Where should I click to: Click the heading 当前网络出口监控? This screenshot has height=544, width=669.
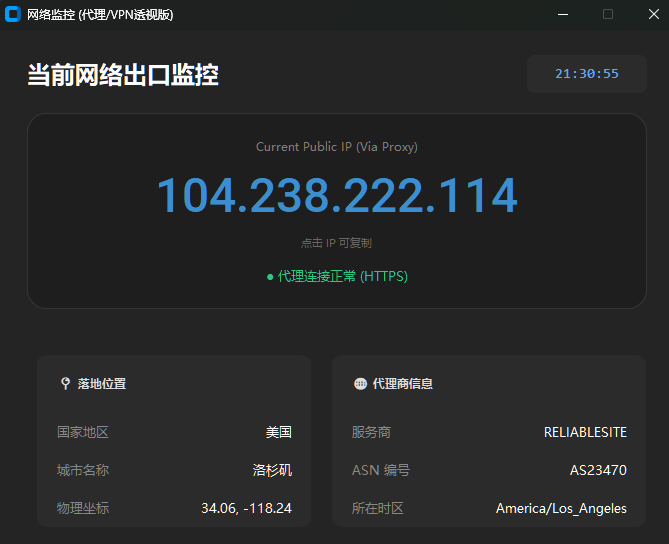click(123, 75)
